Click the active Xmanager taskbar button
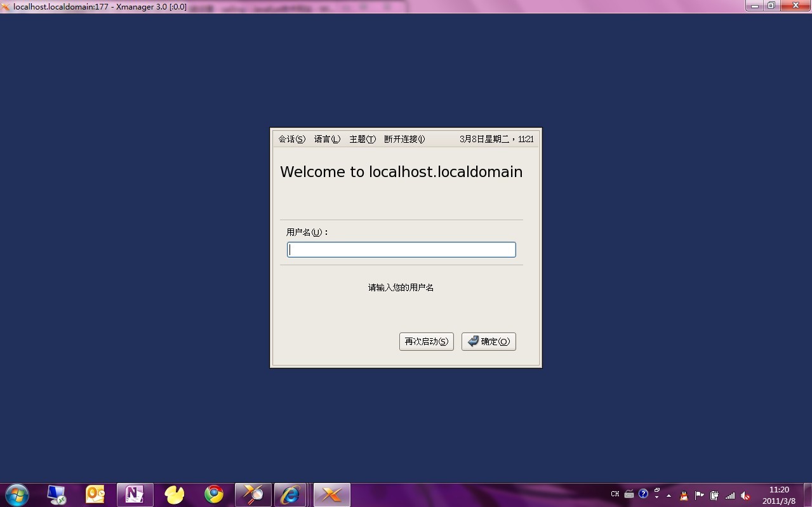 click(331, 495)
